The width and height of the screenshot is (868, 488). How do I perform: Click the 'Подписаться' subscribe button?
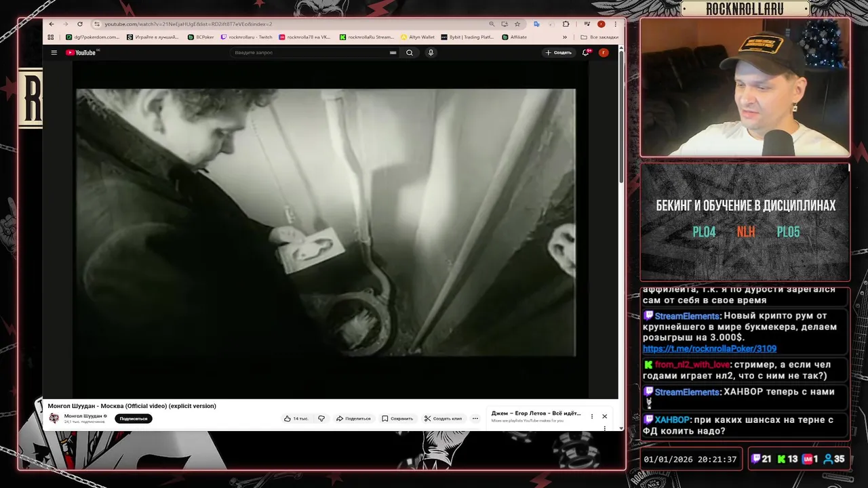(134, 419)
